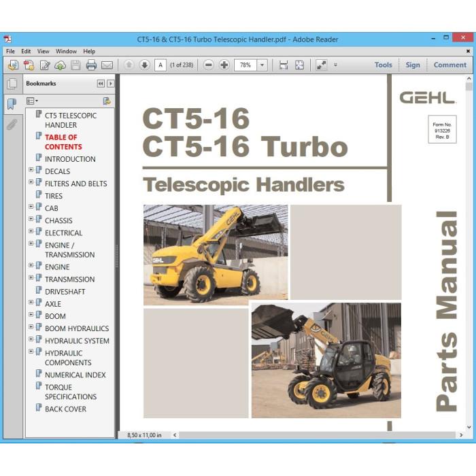
Task: Jump to TORQUE SPECIFICATIONS bookmark
Action: point(71,392)
